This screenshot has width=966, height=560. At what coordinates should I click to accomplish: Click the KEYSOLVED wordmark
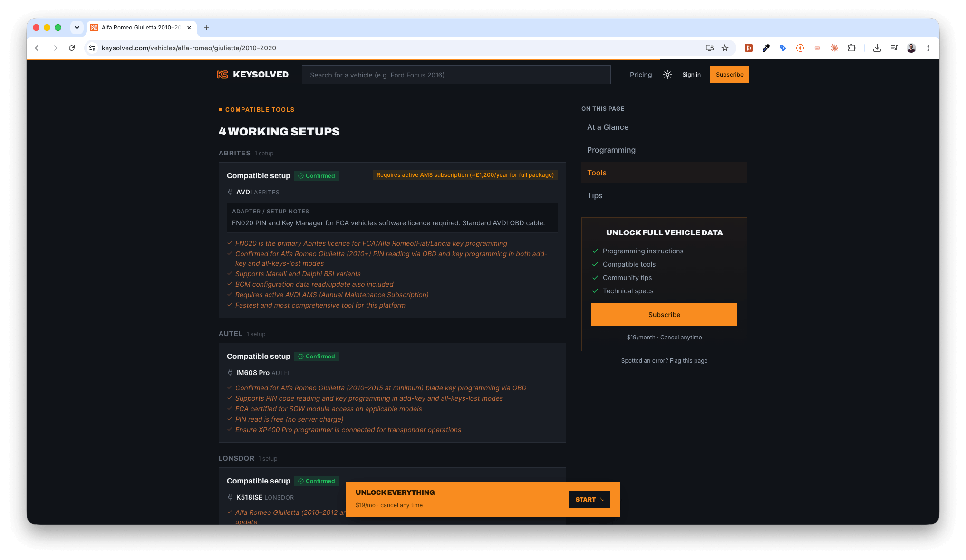(261, 75)
